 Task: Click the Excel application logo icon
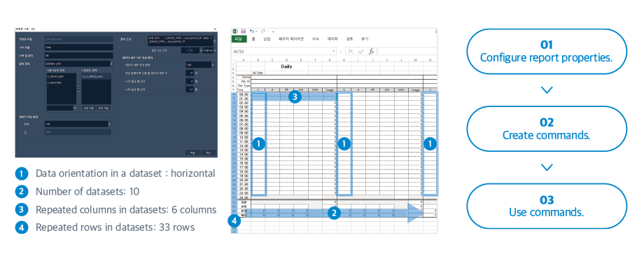pyautogui.click(x=235, y=31)
